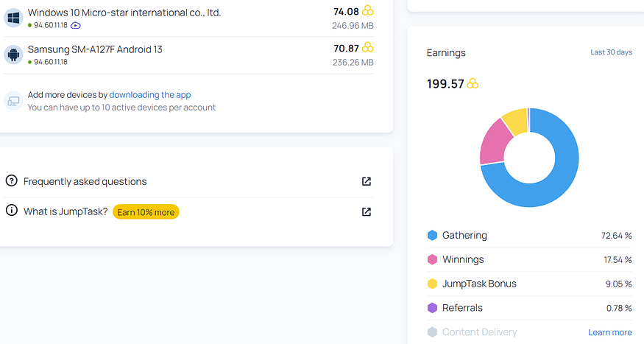Follow the downloading the app link
The image size is (644, 344).
(x=150, y=95)
